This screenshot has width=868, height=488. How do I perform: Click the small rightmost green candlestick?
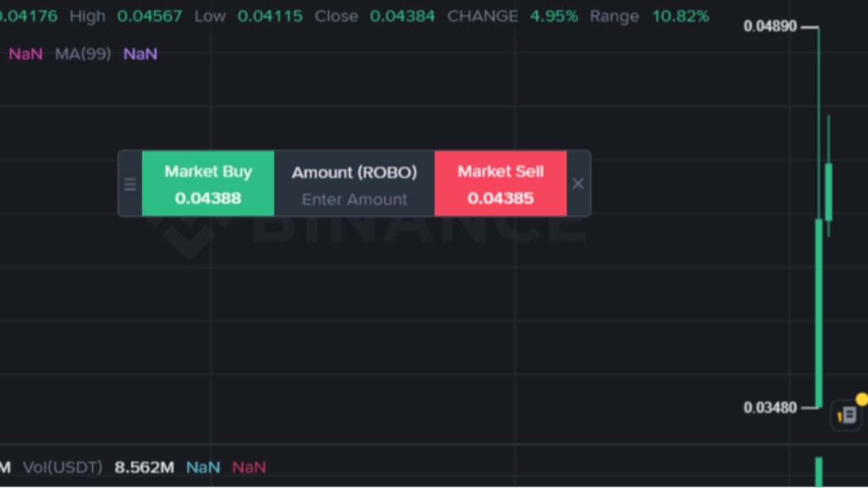pos(829,191)
